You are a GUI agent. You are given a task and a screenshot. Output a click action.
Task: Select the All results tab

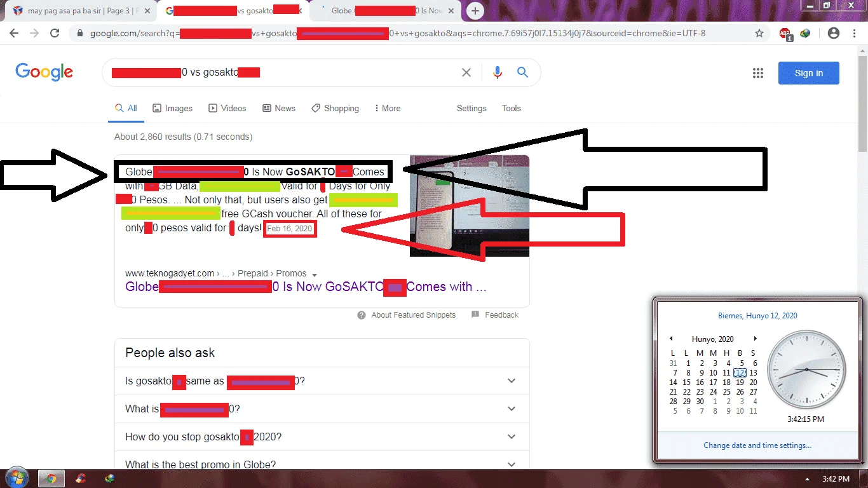click(x=126, y=109)
